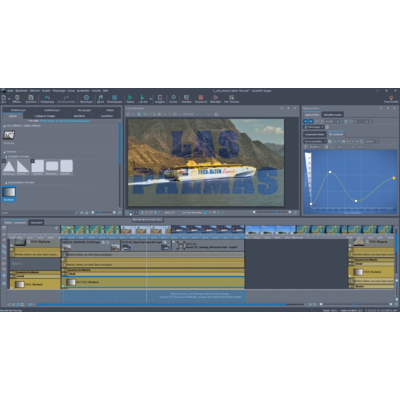Switch to the Einblendungen toolbox tab
The width and height of the screenshot is (400, 400).
[18, 110]
